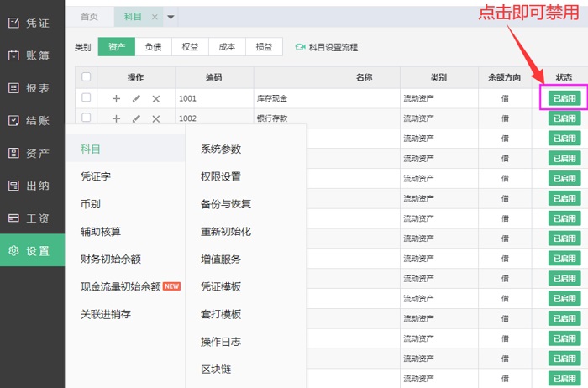Screen dimensions: 588x388
Task: Open 报表 in the left sidebar
Action: 32,88
